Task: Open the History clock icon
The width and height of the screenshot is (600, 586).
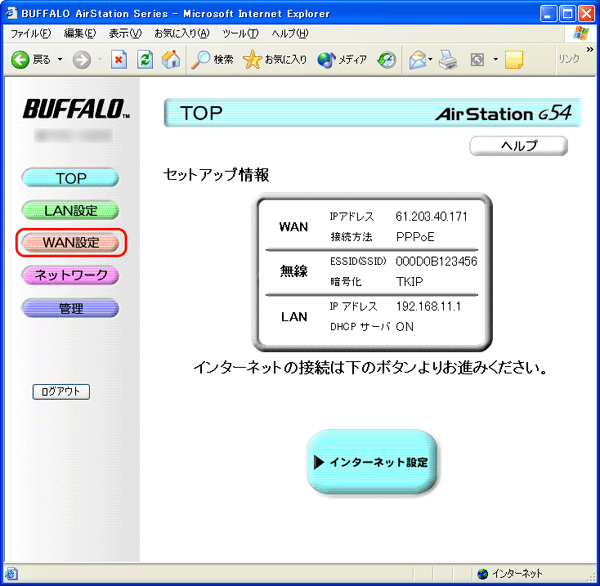Action: (386, 60)
